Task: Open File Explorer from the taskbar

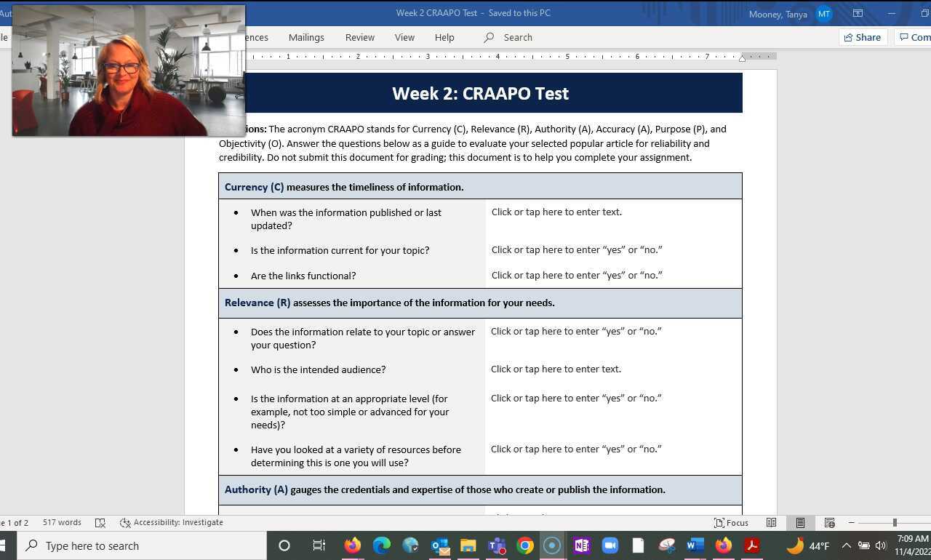Action: [x=468, y=545]
